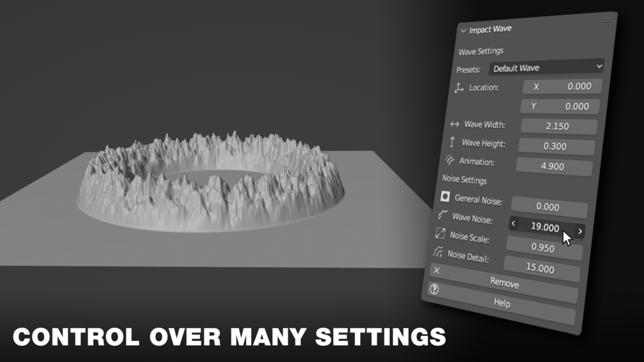Decrease Wave Noise with left arrow
644x362 pixels.
coord(513,223)
